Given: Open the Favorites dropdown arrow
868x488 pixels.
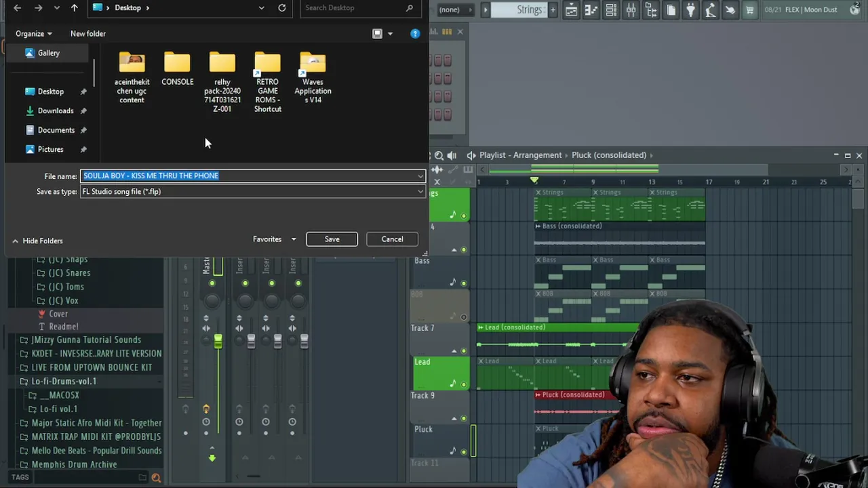Looking at the screenshot, I should (x=294, y=239).
